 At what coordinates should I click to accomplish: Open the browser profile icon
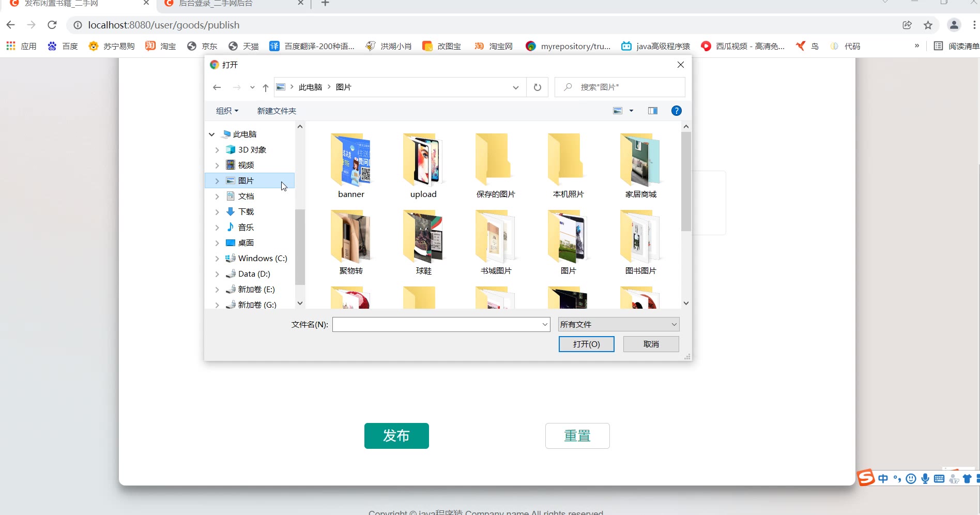[954, 25]
